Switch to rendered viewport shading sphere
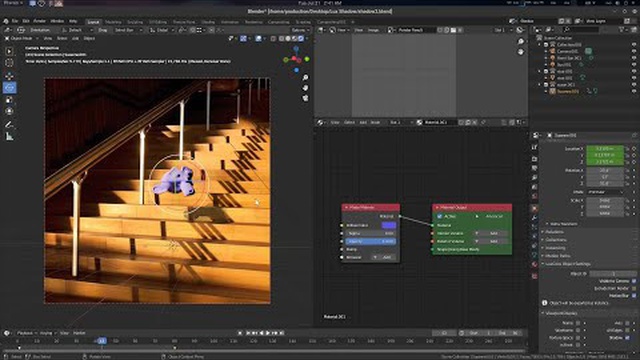The height and width of the screenshot is (360, 640). (301, 38)
